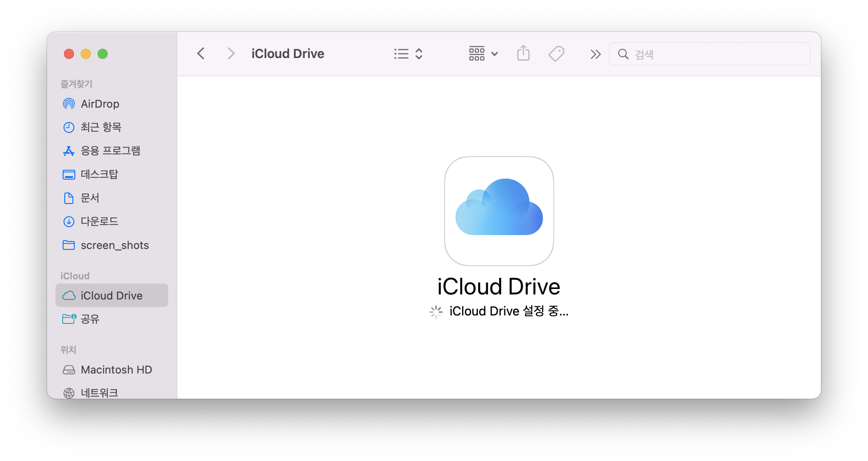868x461 pixels.
Task: Open the list view switcher
Action: [x=408, y=54]
